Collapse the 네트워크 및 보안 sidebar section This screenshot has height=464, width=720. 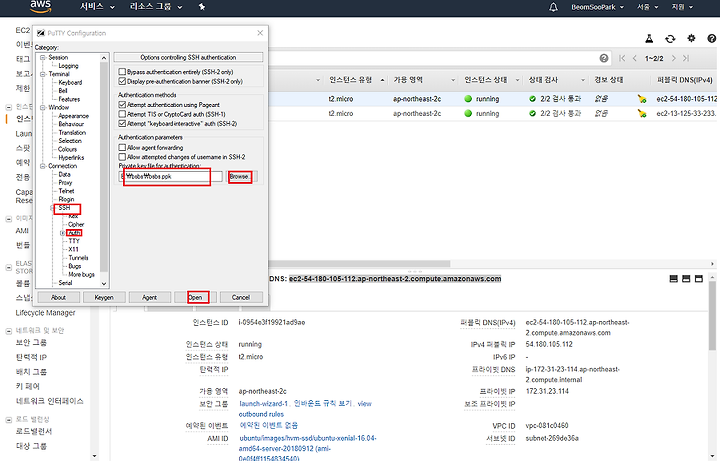point(8,331)
